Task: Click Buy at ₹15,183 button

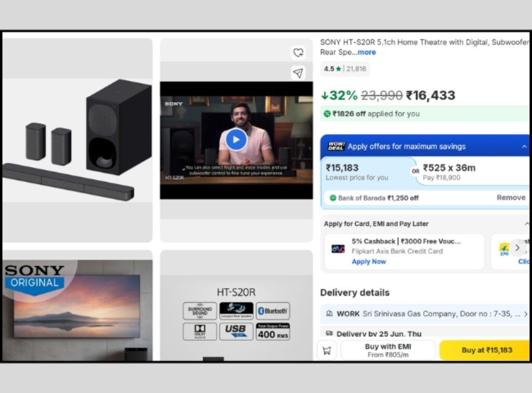Action: click(x=485, y=350)
